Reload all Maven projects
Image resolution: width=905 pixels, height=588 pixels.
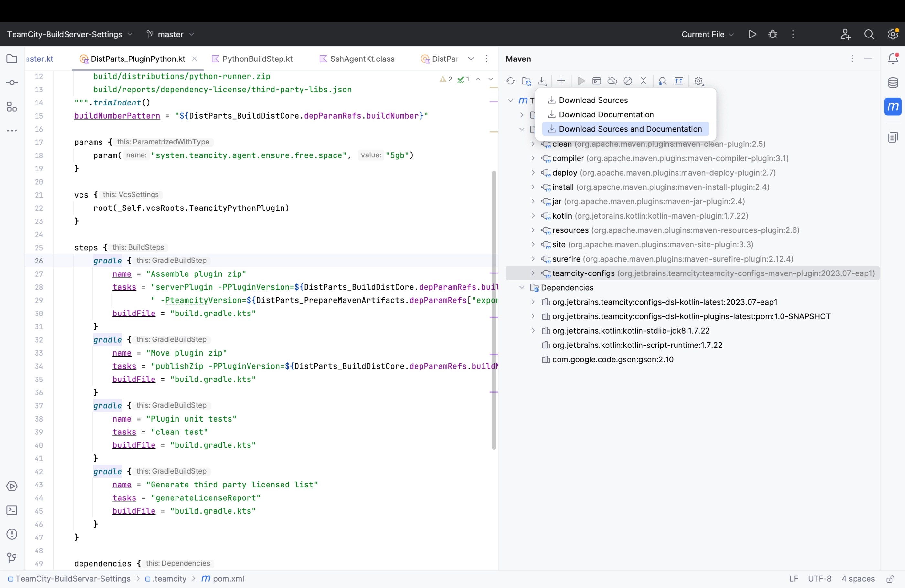pos(511,81)
